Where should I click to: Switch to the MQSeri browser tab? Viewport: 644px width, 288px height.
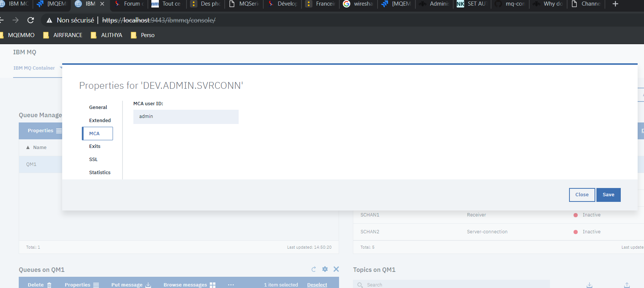tap(245, 4)
